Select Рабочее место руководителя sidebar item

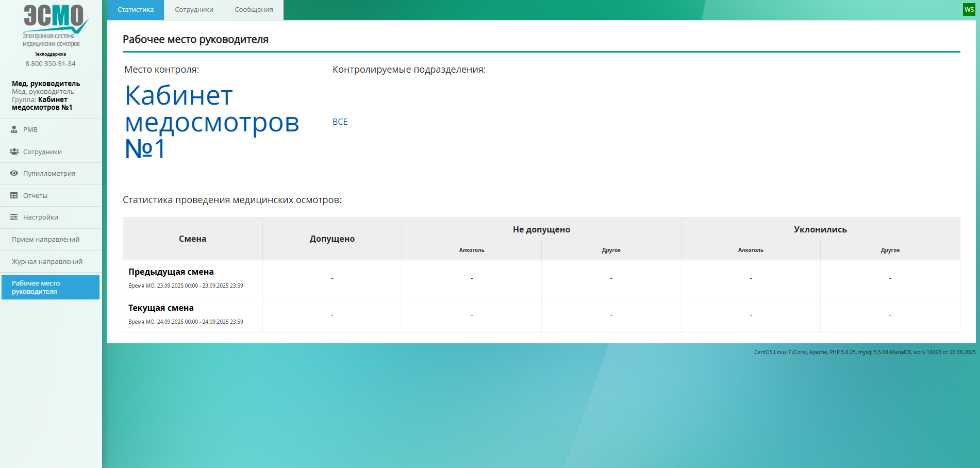coord(50,287)
